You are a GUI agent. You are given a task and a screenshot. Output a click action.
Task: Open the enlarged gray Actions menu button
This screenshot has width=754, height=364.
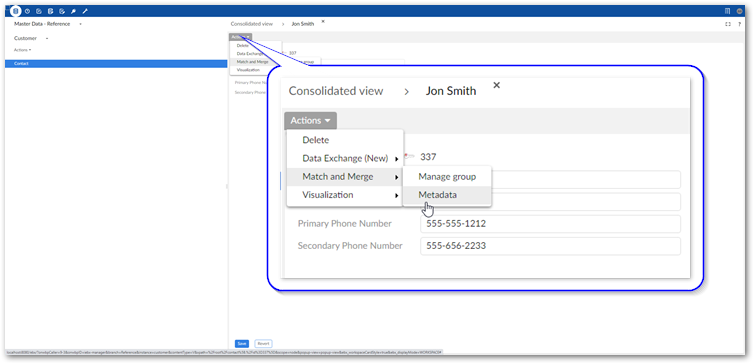[x=310, y=121]
